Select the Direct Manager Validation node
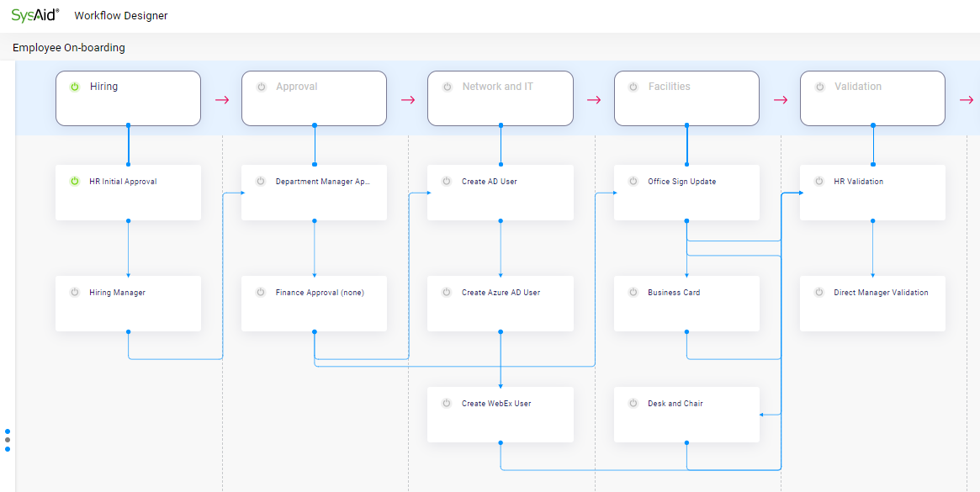 (x=872, y=304)
